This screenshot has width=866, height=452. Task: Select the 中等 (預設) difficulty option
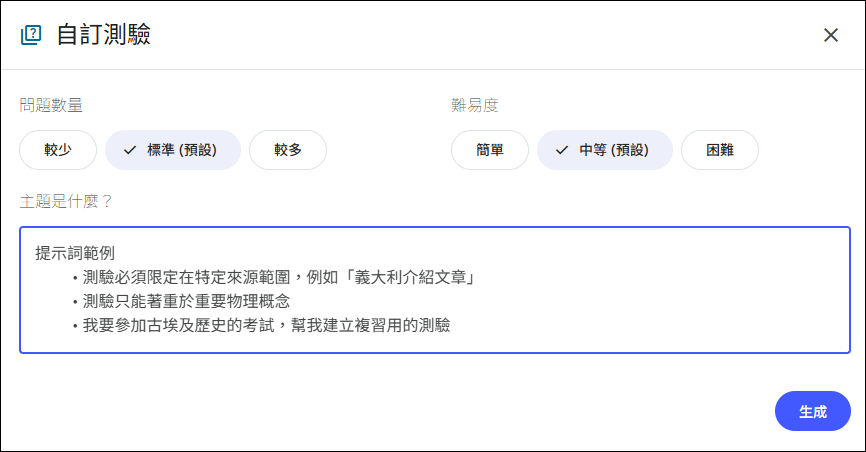pos(605,150)
